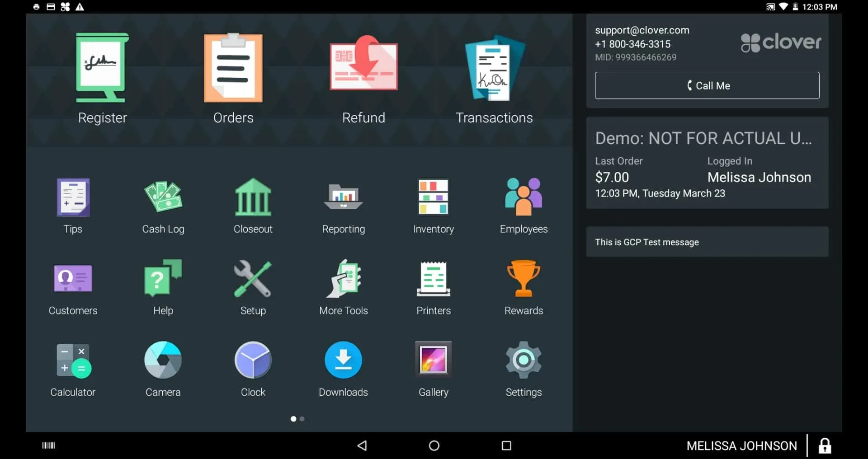Open the Downloads app
This screenshot has height=459, width=868.
[x=344, y=370]
